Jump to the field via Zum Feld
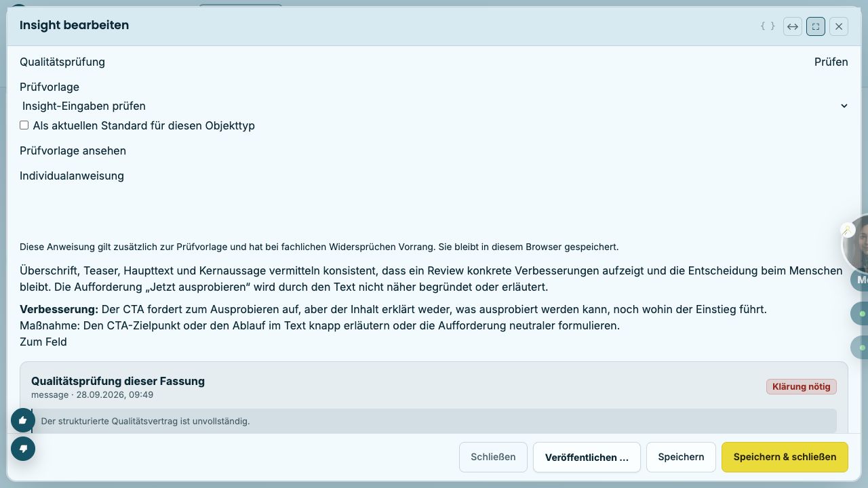This screenshot has height=488, width=868. tap(43, 342)
